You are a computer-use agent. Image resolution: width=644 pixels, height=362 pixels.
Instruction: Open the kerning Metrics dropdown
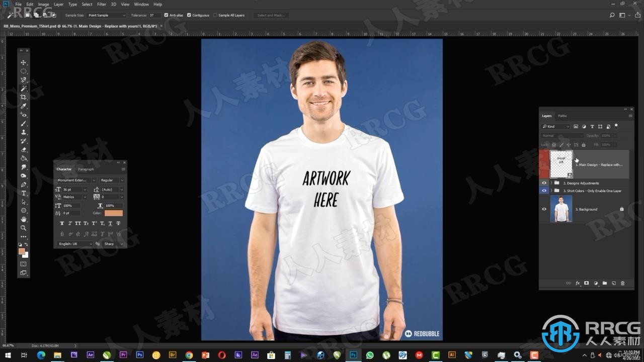coord(74,197)
